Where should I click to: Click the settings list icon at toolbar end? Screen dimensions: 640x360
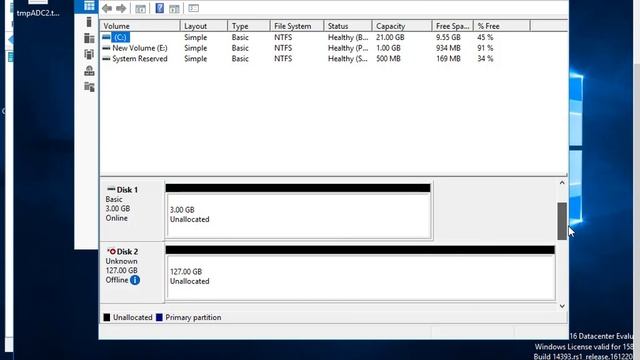[x=193, y=8]
